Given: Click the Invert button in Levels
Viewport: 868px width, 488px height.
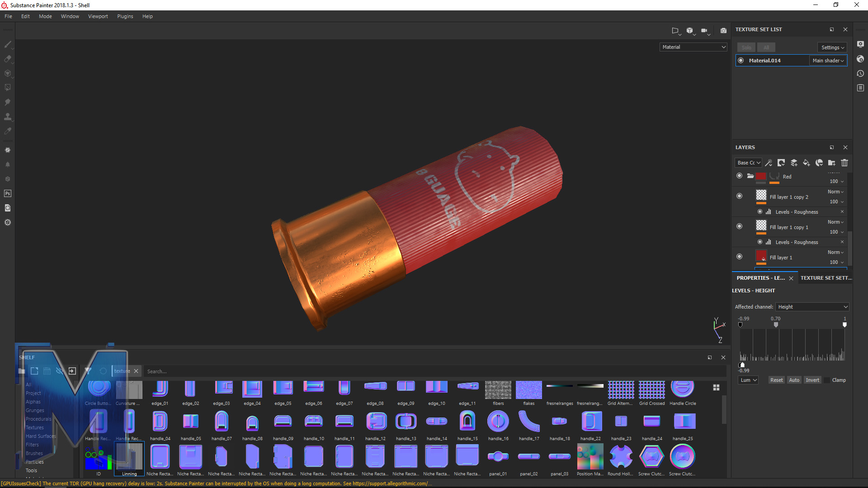Looking at the screenshot, I should click(812, 380).
